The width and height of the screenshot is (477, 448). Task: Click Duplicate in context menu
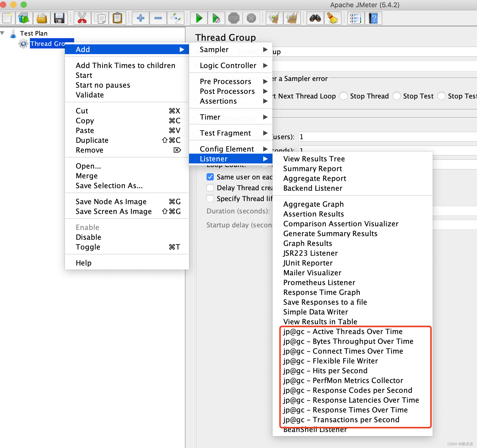pos(127,140)
